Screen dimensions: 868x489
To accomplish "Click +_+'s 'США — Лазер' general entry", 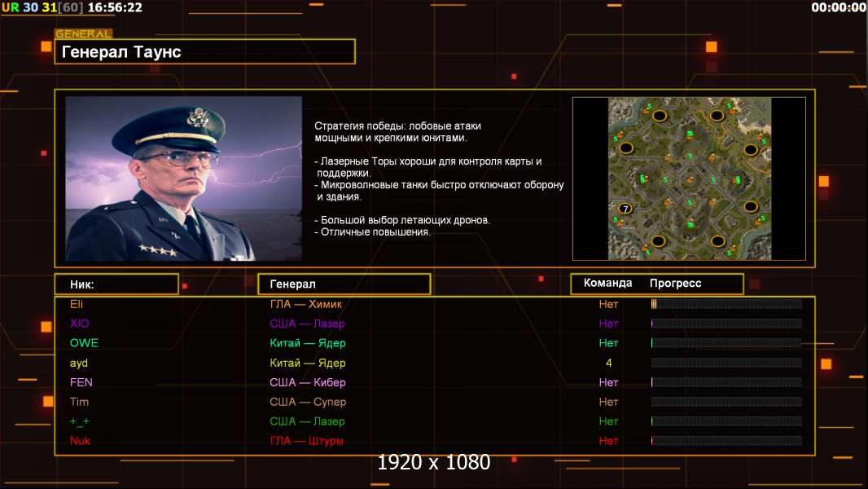I will tap(307, 421).
